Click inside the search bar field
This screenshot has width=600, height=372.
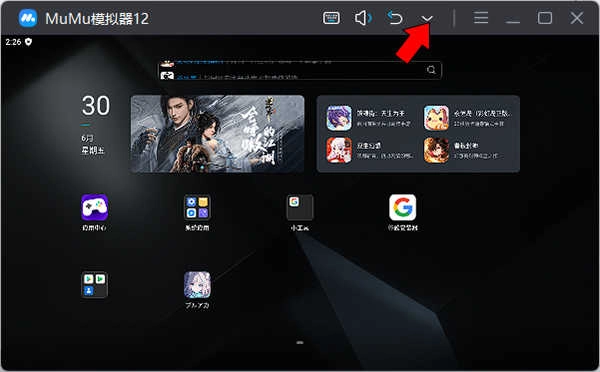300,70
